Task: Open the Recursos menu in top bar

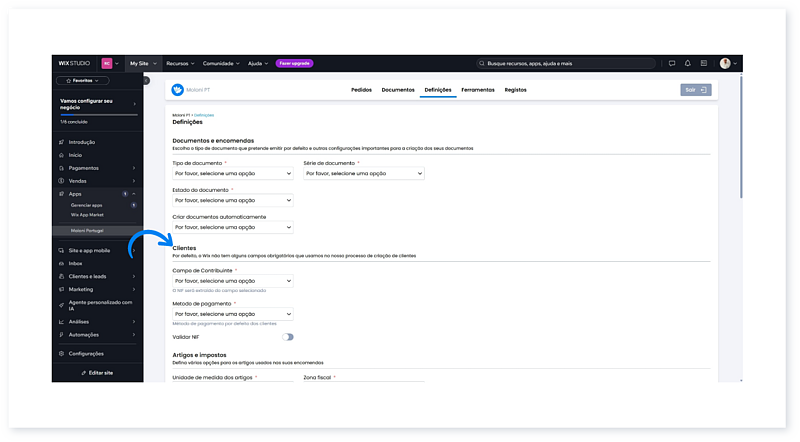Action: point(180,63)
